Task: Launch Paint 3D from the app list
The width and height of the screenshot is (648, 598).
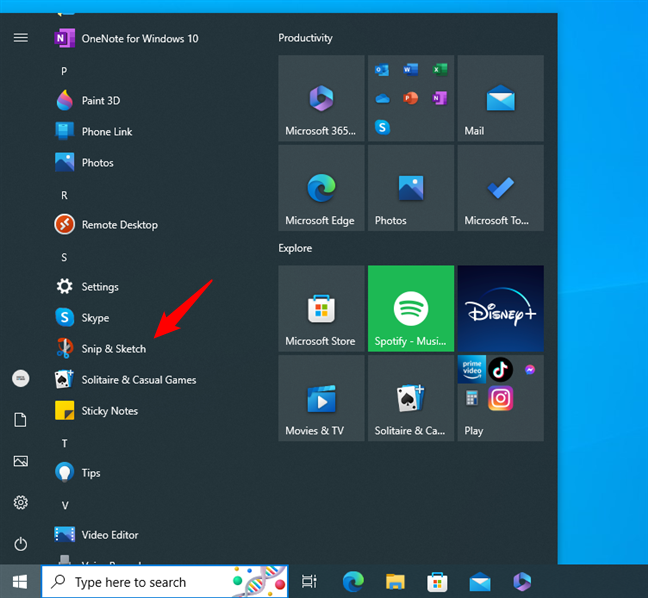Action: pos(88,100)
